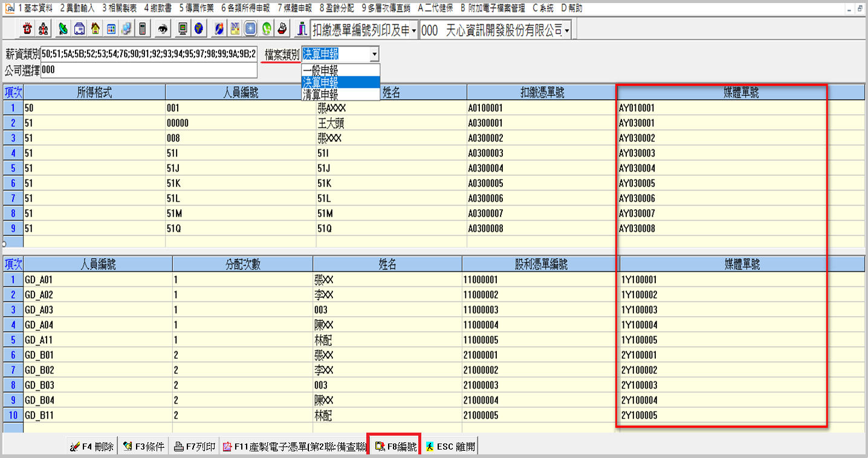
Task: Click the network computers toolbar icon
Action: click(126, 29)
